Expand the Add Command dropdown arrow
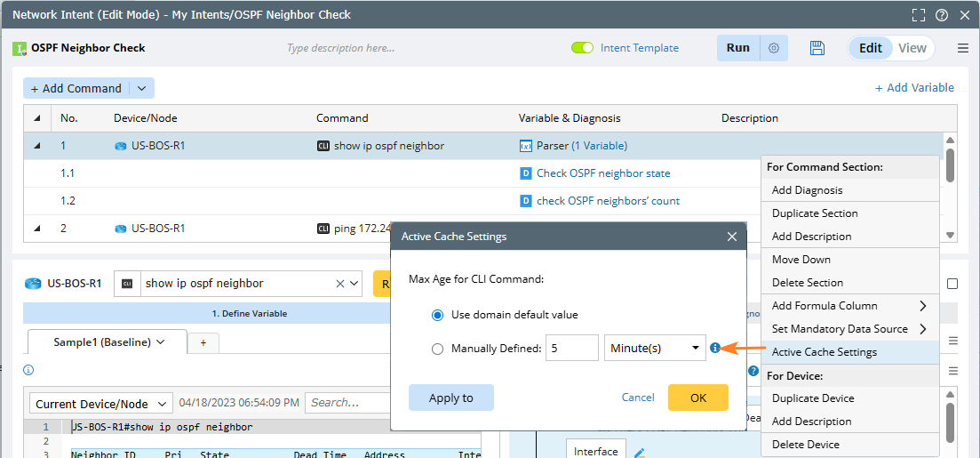The height and width of the screenshot is (458, 980). [x=142, y=88]
